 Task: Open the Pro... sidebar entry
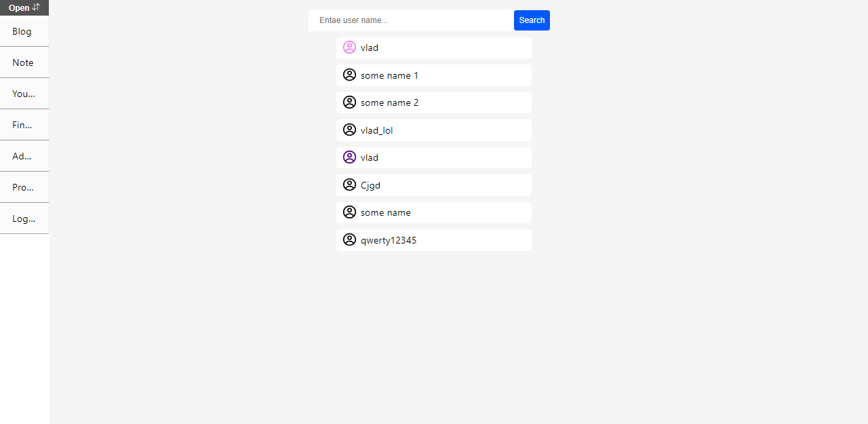point(21,187)
